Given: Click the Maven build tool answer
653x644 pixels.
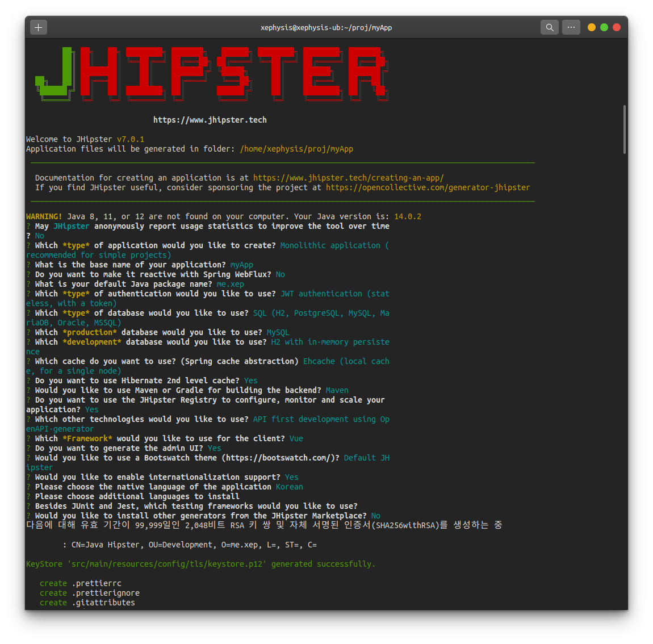Looking at the screenshot, I should tap(337, 390).
